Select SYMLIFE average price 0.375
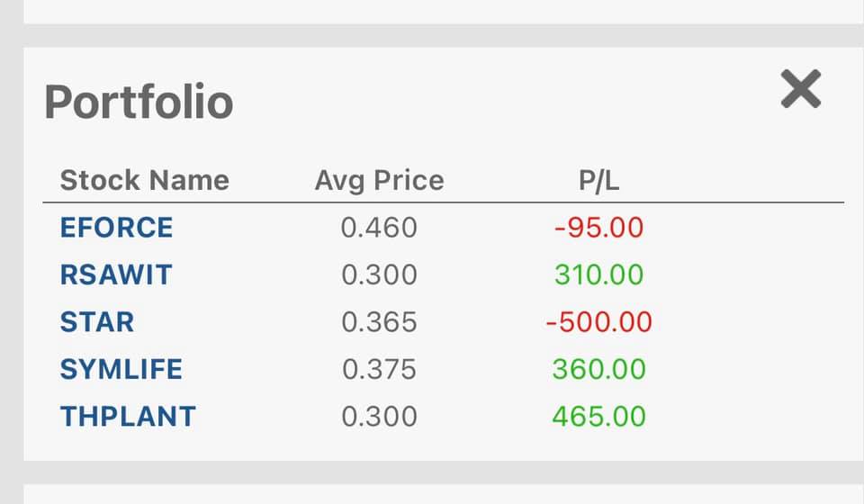This screenshot has height=504, width=864. (x=379, y=369)
